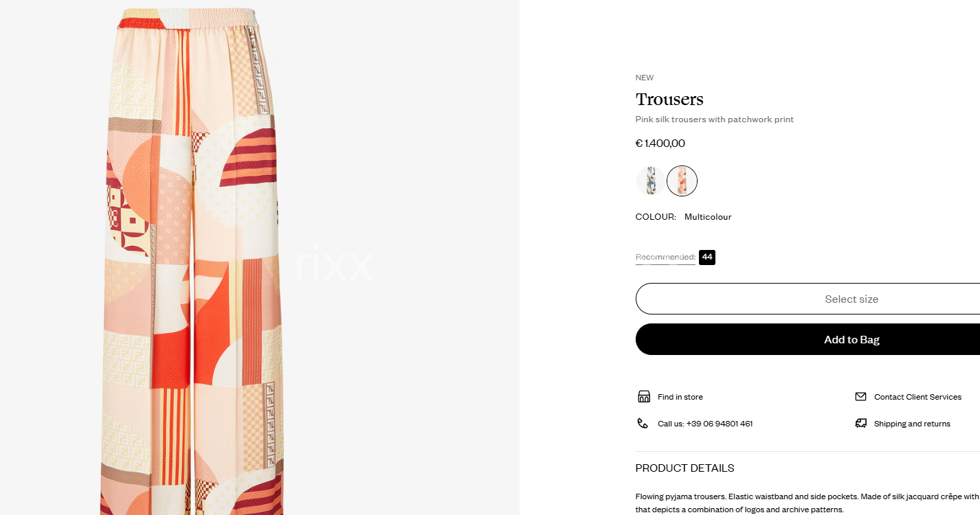Click Call us: +39 06 94801 461
980x515 pixels.
[x=705, y=424]
